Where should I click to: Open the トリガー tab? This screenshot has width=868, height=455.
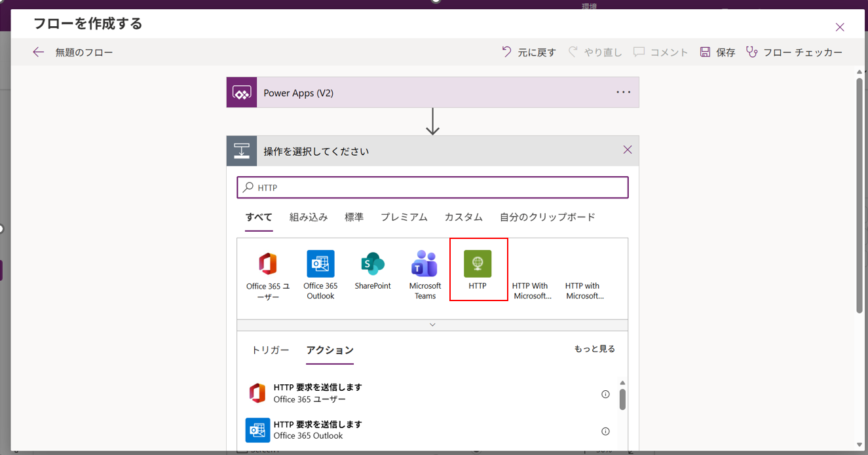(271, 350)
